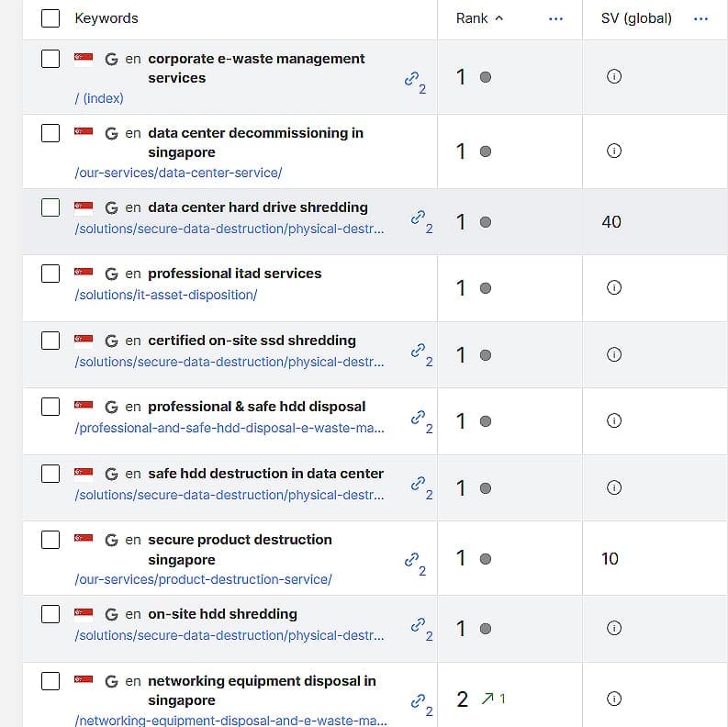
Task: Click info icon for safe hdd destruction row
Action: (x=614, y=487)
